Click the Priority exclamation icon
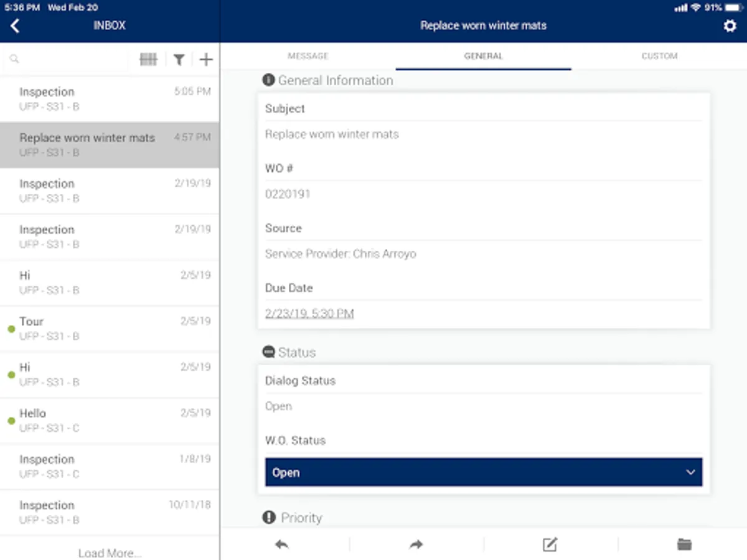 pos(268,517)
